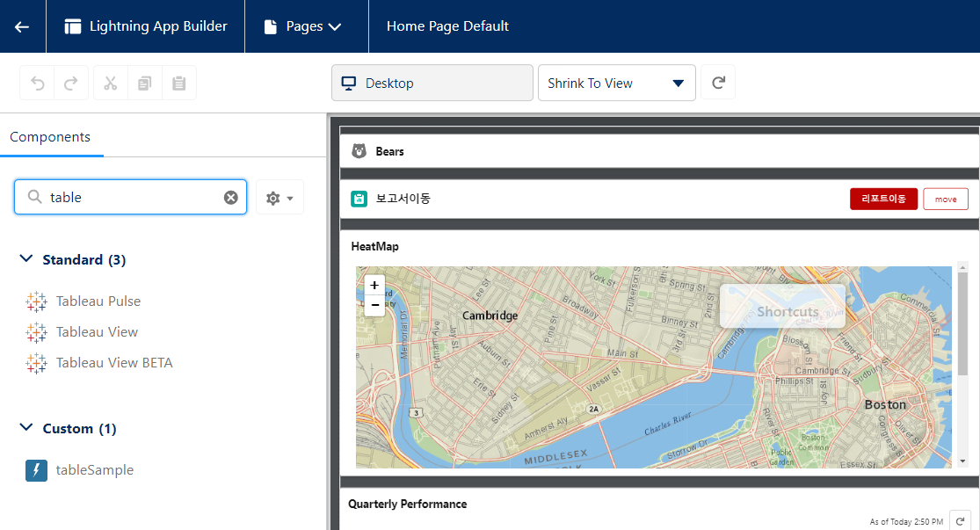Select the Quarterly Performance component

coord(408,504)
